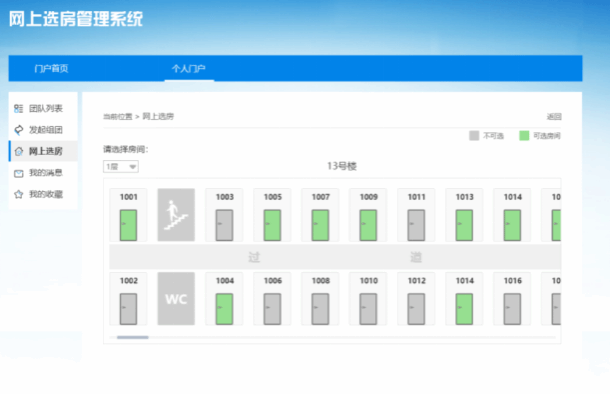Switch to the 个人门户 tab
This screenshot has width=610, height=394.
[x=189, y=69]
